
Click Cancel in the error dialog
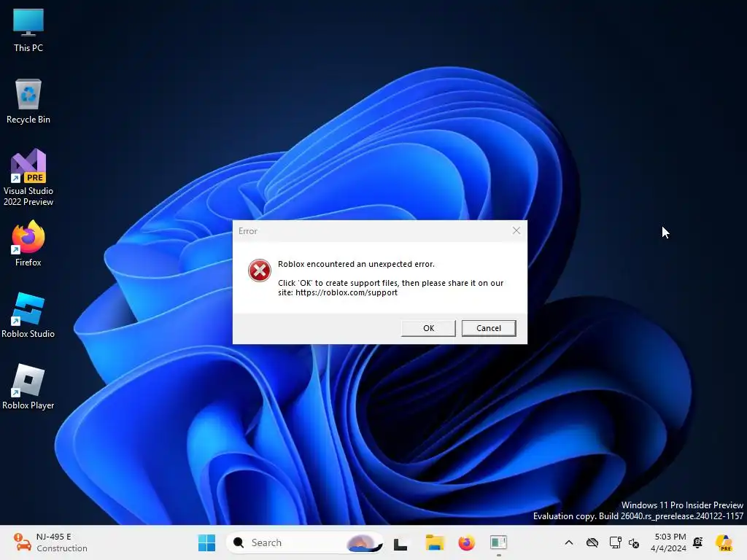488,328
